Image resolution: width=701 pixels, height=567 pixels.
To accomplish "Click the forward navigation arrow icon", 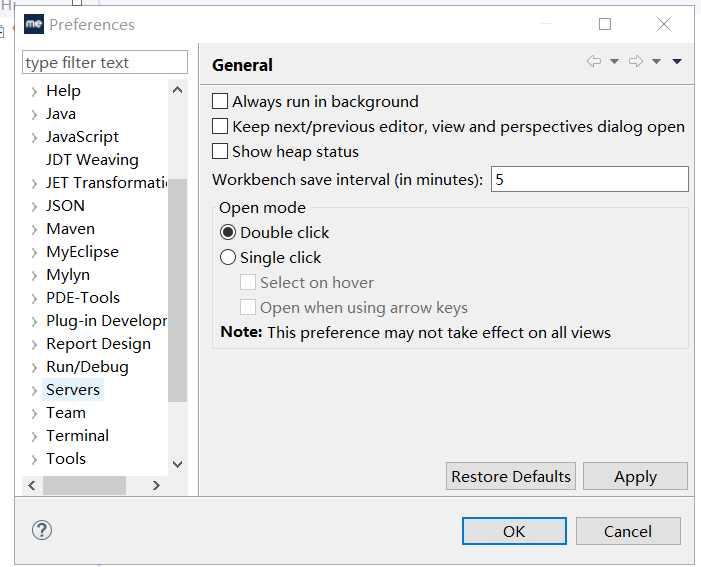I will pos(636,62).
